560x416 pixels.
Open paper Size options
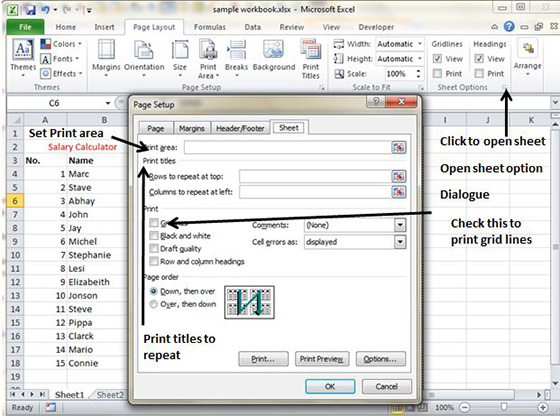pyautogui.click(x=180, y=58)
